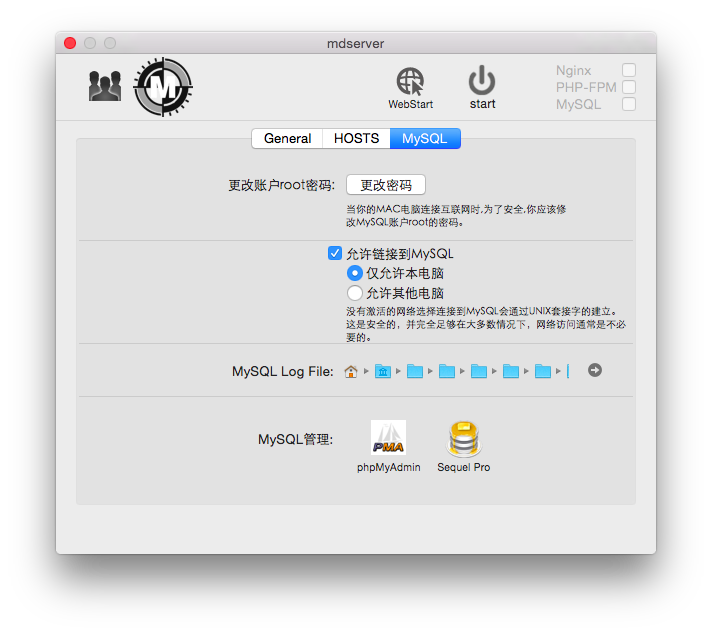The width and height of the screenshot is (712, 634).
Task: Open phpMyAdmin manager icon
Action: (388, 437)
